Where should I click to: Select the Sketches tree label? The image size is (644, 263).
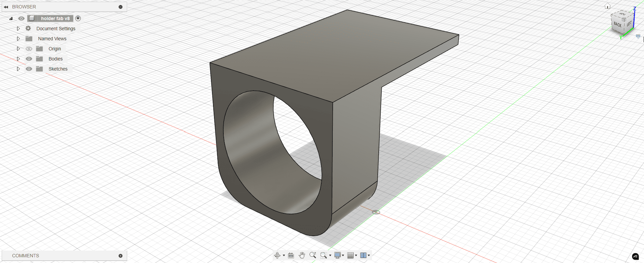[58, 69]
